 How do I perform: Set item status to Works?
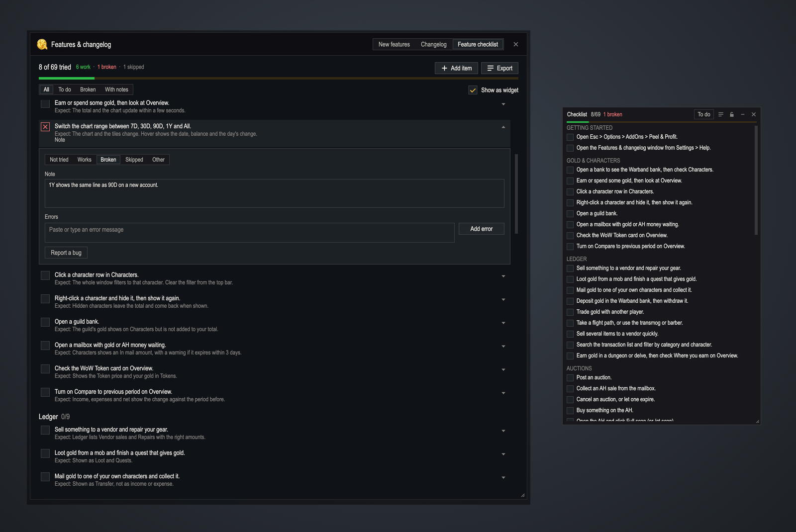click(x=84, y=160)
